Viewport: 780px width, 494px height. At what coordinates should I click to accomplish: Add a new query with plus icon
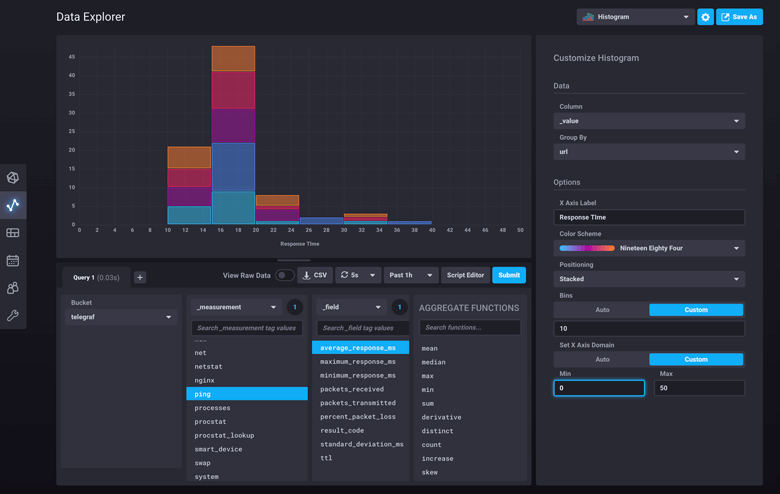coord(140,278)
